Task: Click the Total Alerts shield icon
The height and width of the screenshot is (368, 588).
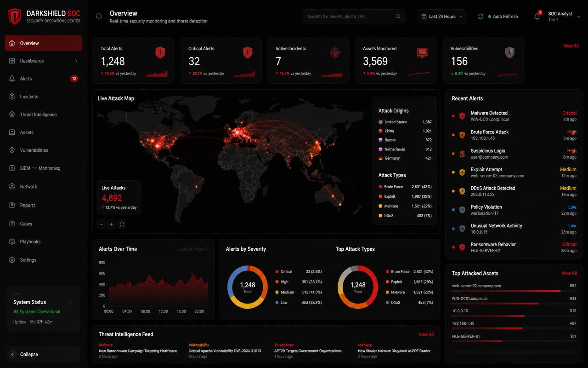Action: 160,52
